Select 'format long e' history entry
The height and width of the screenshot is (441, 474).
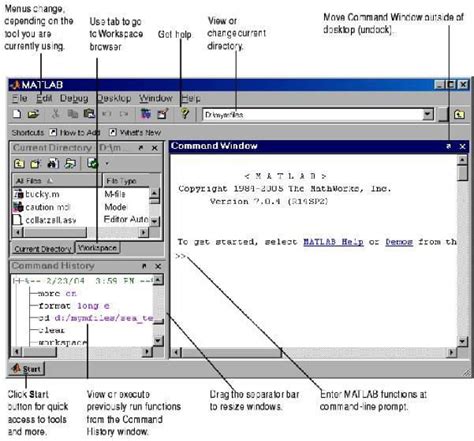click(x=74, y=306)
